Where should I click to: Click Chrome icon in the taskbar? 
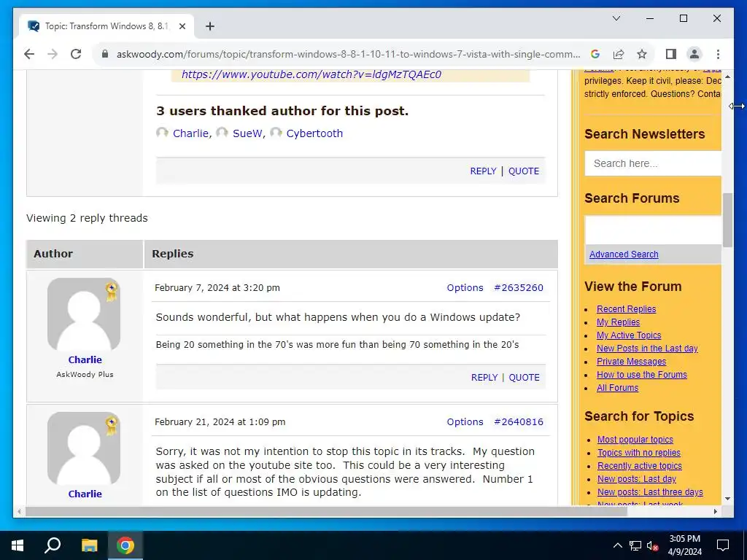125,545
